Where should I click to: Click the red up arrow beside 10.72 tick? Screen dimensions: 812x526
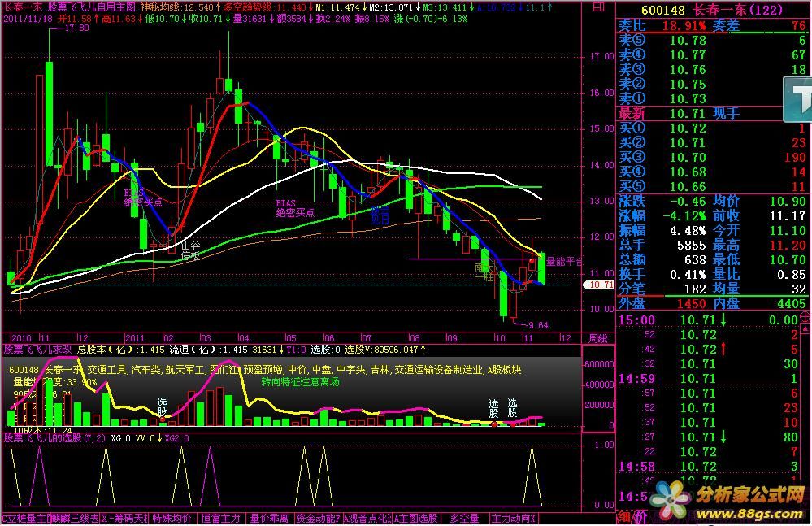coord(723,349)
